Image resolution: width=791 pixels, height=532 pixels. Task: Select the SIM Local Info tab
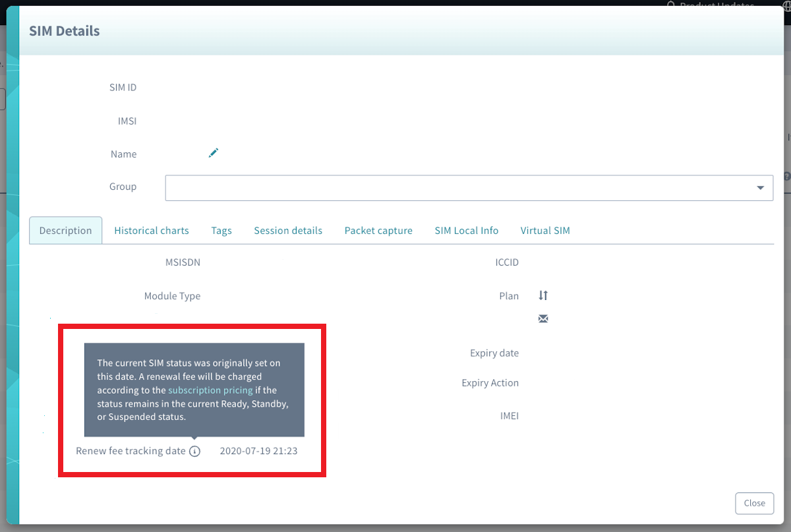click(467, 230)
